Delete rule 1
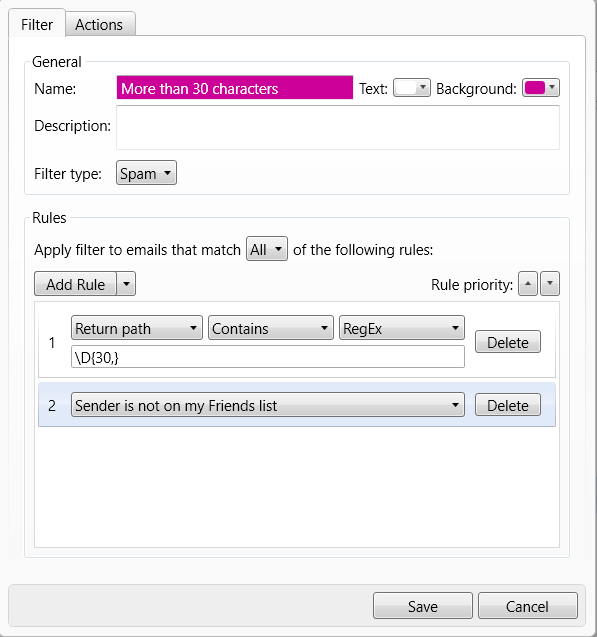Image resolution: width=597 pixels, height=637 pixels. click(508, 342)
